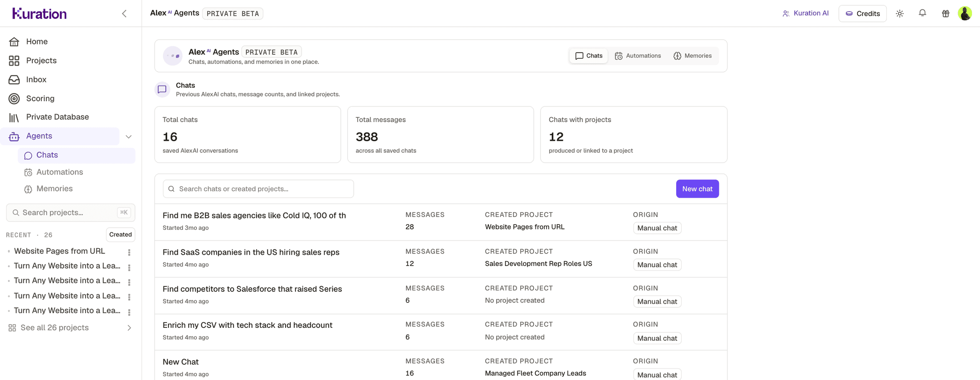Open options menu for Website Pages from URL
980x380 pixels.
[x=129, y=252]
